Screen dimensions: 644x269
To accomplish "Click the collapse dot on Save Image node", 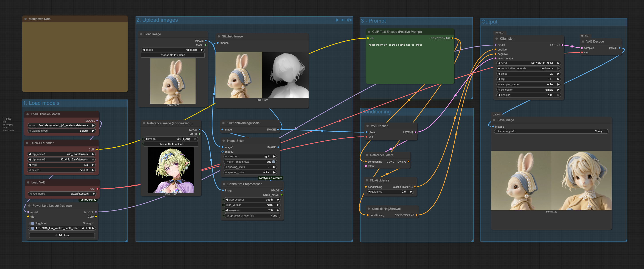I will [494, 120].
